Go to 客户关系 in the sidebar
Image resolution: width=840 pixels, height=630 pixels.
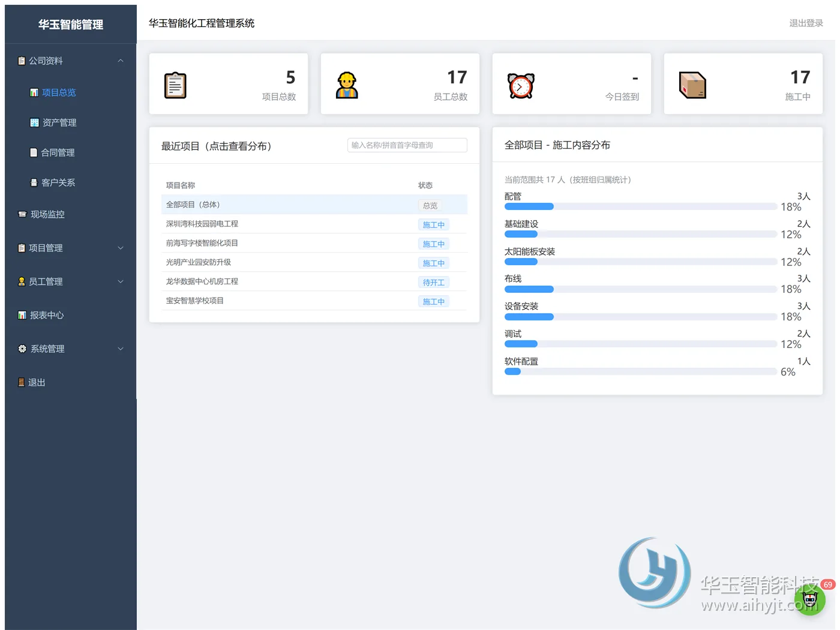(71, 182)
